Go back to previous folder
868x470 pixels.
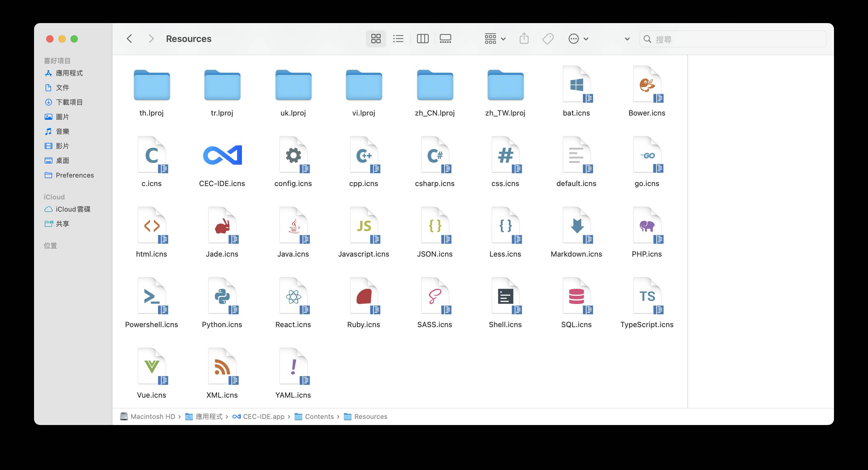point(129,39)
